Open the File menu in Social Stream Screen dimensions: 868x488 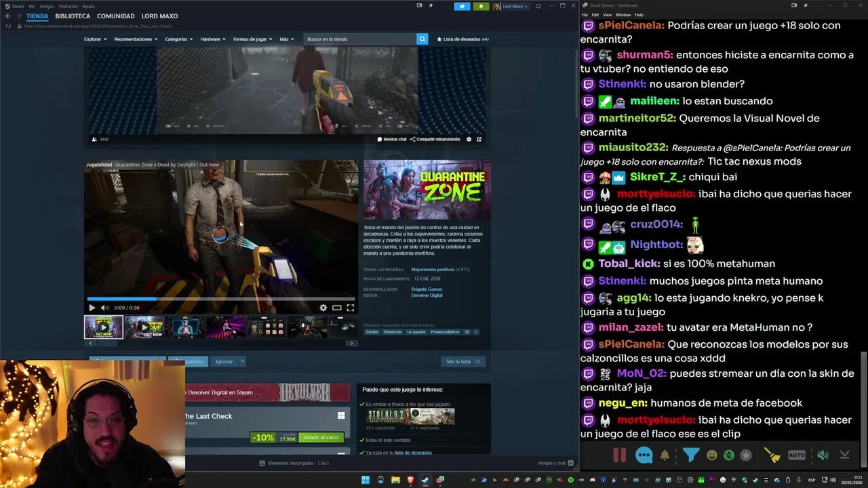(x=585, y=14)
